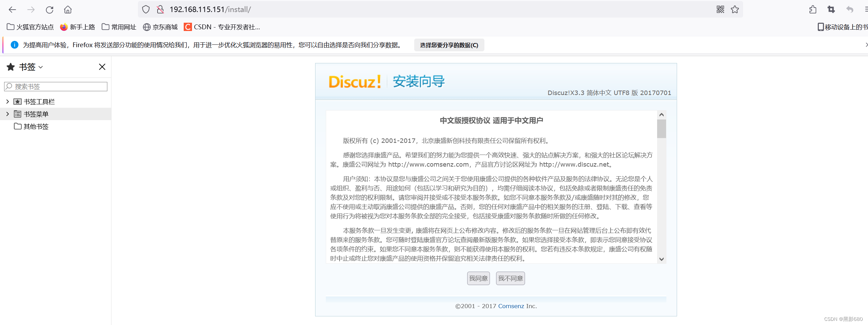The image size is (868, 325).
Task: Click the license agreement scrollbar thumb
Action: coord(661,129)
